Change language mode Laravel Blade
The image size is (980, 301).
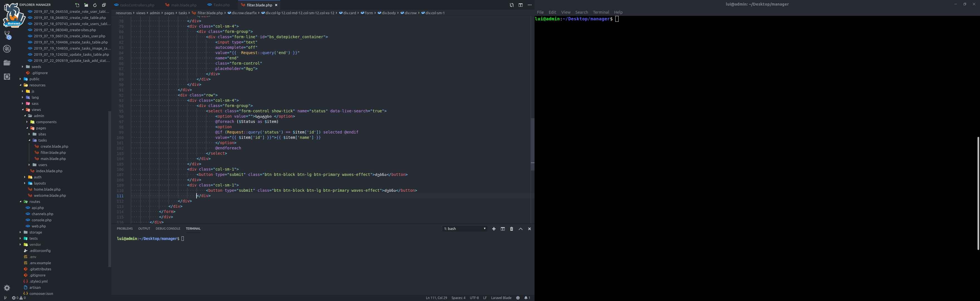coord(501,298)
